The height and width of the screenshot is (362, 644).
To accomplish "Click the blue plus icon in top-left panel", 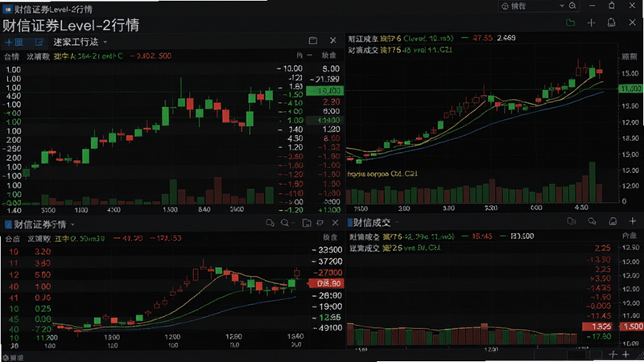I will 8,43.
